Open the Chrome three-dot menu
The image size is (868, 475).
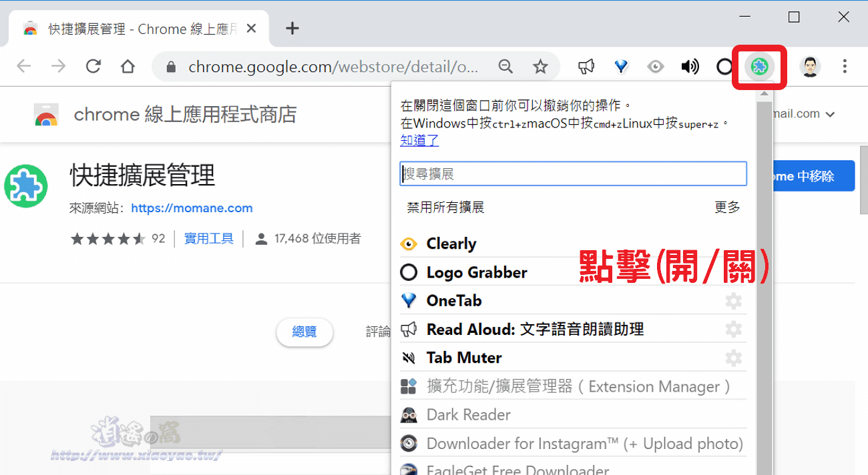click(845, 66)
